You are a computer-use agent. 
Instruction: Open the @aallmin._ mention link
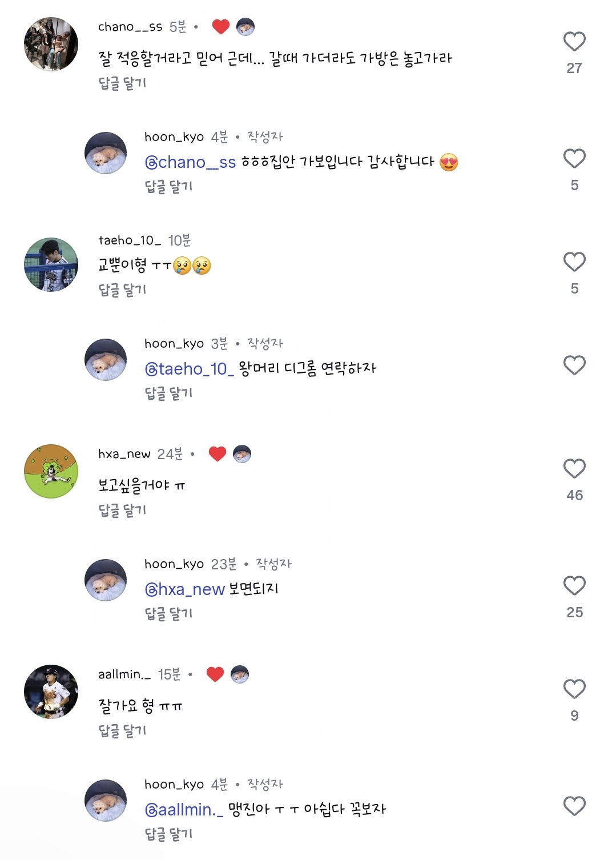click(x=184, y=810)
